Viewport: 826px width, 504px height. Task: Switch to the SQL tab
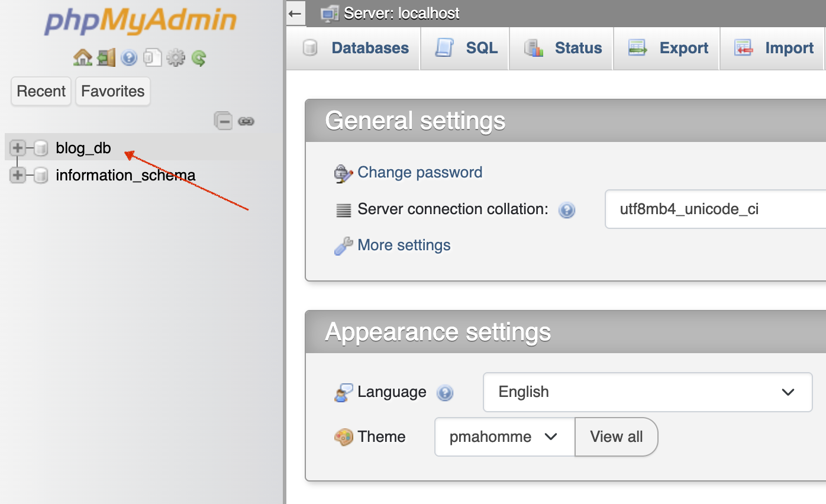click(x=466, y=49)
